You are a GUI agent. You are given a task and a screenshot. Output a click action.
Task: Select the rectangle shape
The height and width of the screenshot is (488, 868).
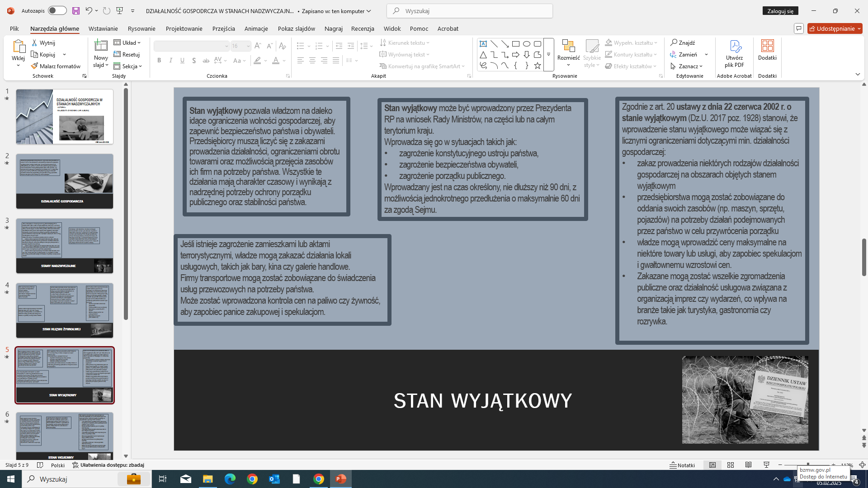tap(516, 44)
